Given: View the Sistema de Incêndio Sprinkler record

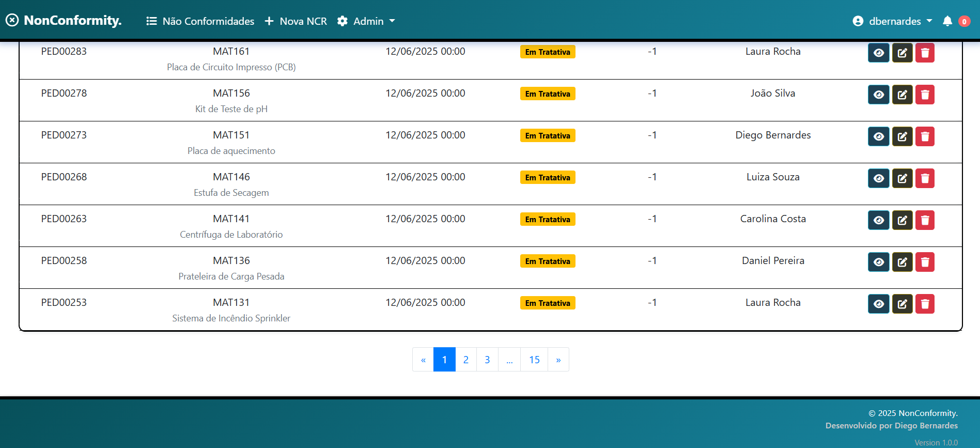Looking at the screenshot, I should tap(878, 304).
